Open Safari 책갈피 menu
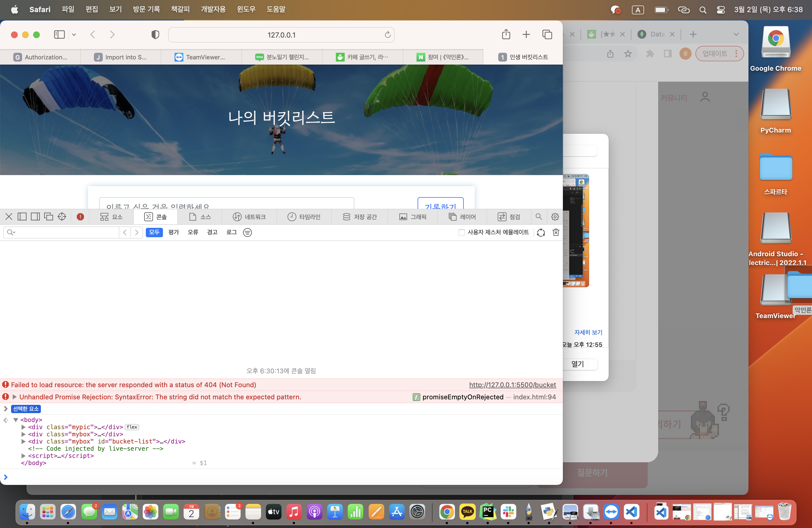 180,9
